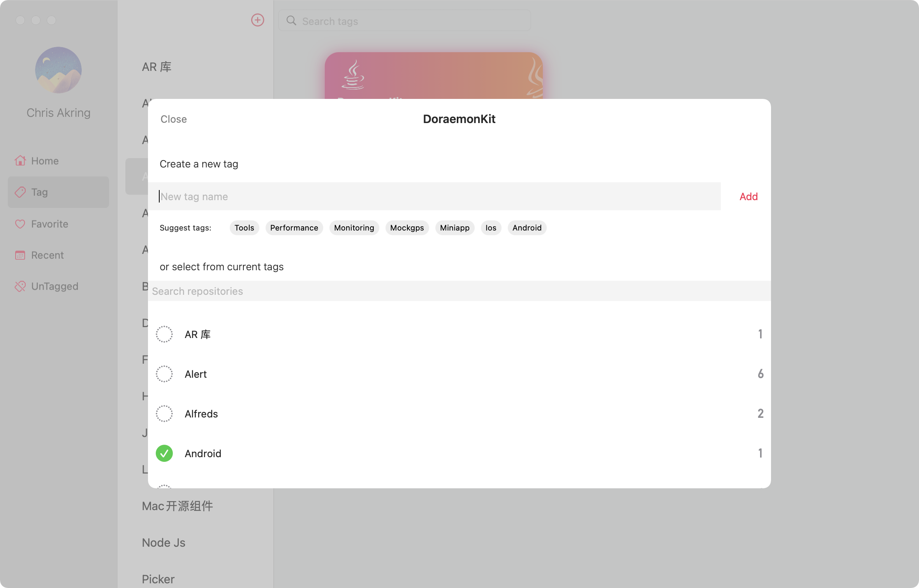Click the Java logo on DoraemonKit card
Screen dimensions: 919x588
pyautogui.click(x=353, y=75)
